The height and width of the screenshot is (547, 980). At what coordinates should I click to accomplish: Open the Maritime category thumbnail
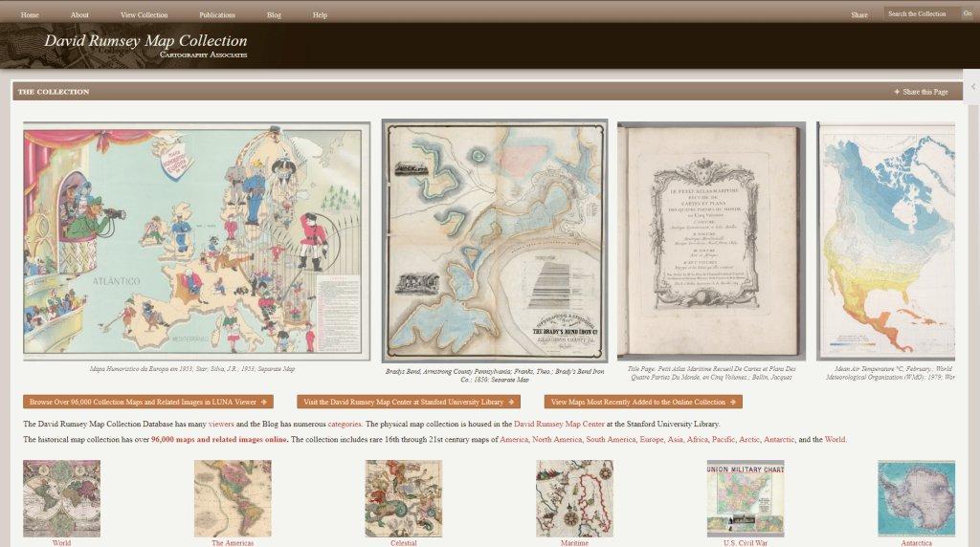point(574,499)
